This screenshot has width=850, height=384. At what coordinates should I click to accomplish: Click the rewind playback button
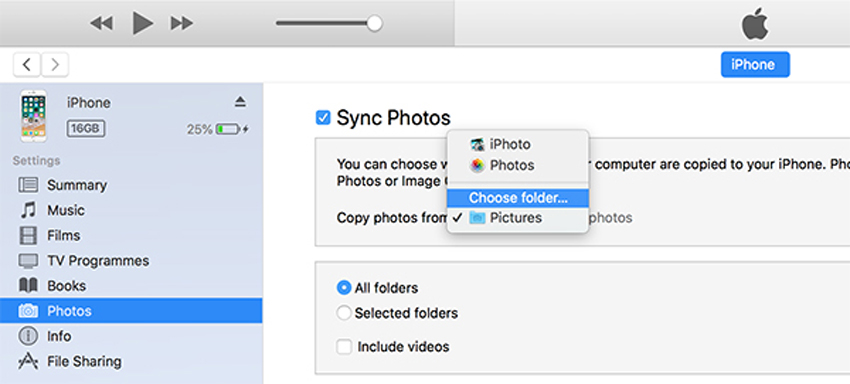tap(101, 23)
